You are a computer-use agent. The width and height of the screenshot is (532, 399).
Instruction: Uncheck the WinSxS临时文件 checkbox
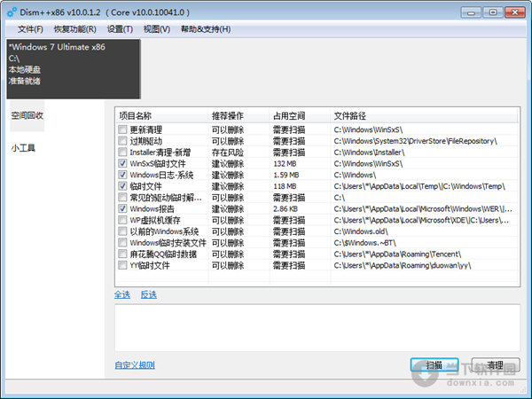122,163
